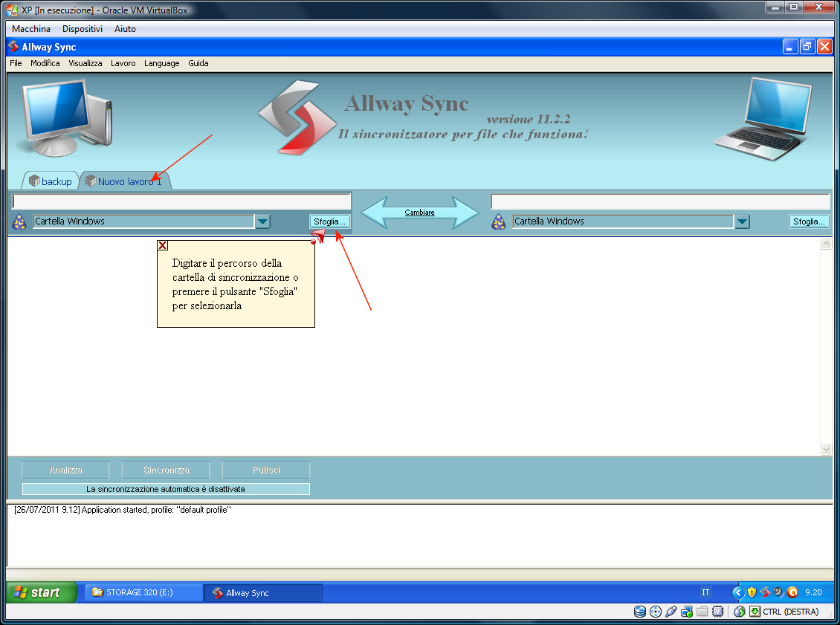Click the Windows start button

42,592
